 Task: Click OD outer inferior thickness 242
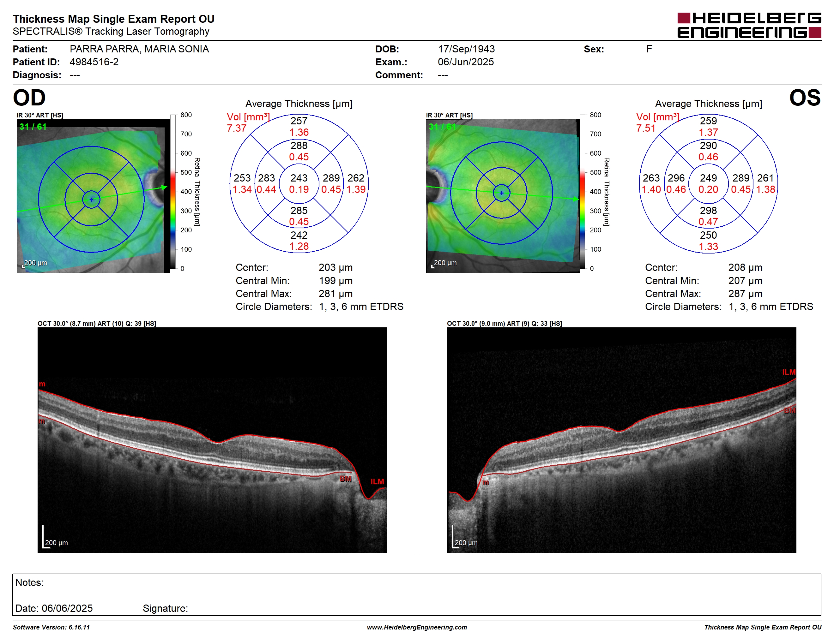point(299,236)
